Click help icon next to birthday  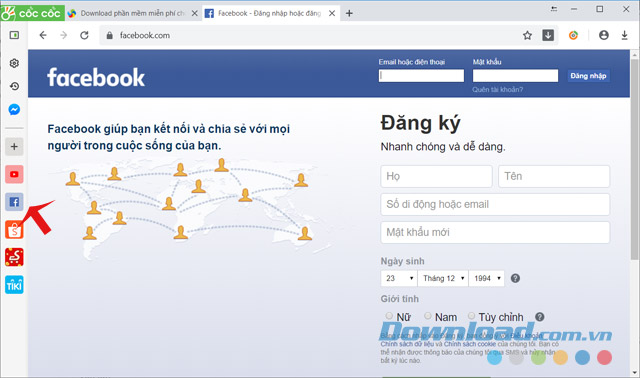[x=516, y=278]
